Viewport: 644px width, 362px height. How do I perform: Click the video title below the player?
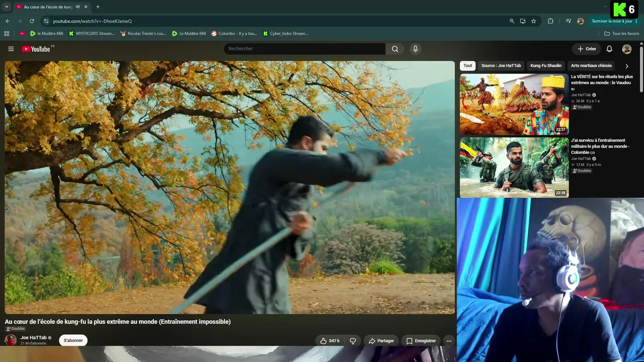[118, 322]
